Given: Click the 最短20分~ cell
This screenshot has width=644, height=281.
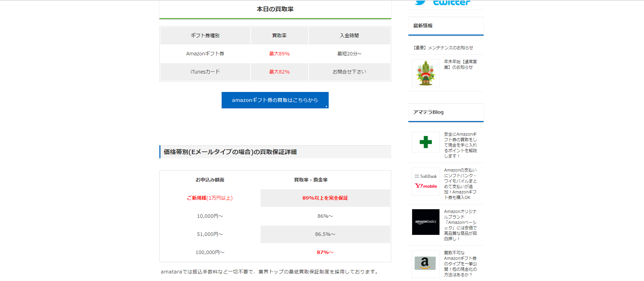Looking at the screenshot, I should click(x=349, y=54).
